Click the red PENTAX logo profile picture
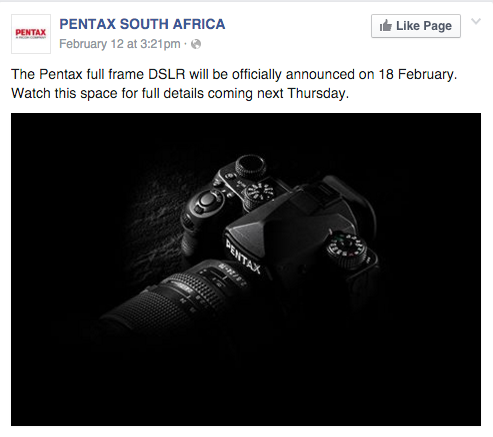This screenshot has height=437, width=493. point(31,34)
